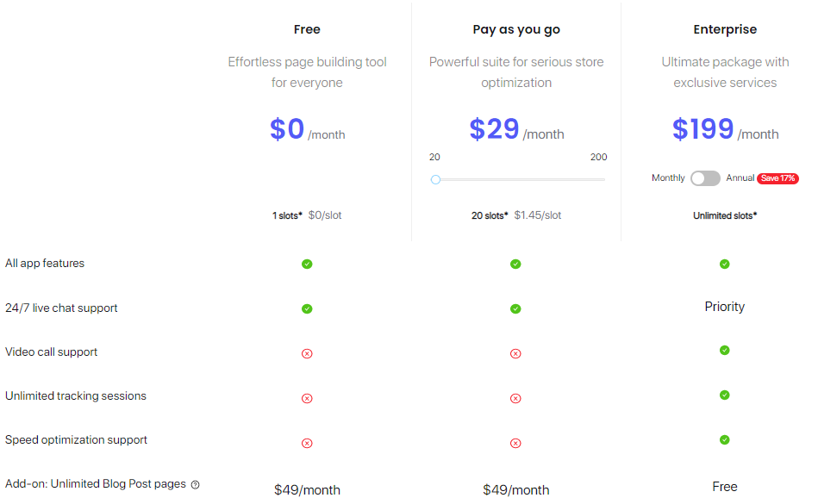818x504 pixels.
Task: Click the Priority support text under Enterprise
Action: point(725,307)
